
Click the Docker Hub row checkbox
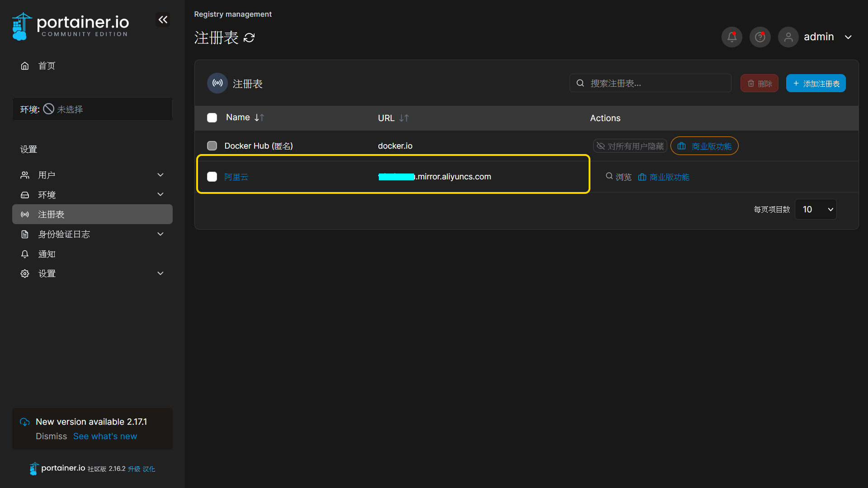212,146
